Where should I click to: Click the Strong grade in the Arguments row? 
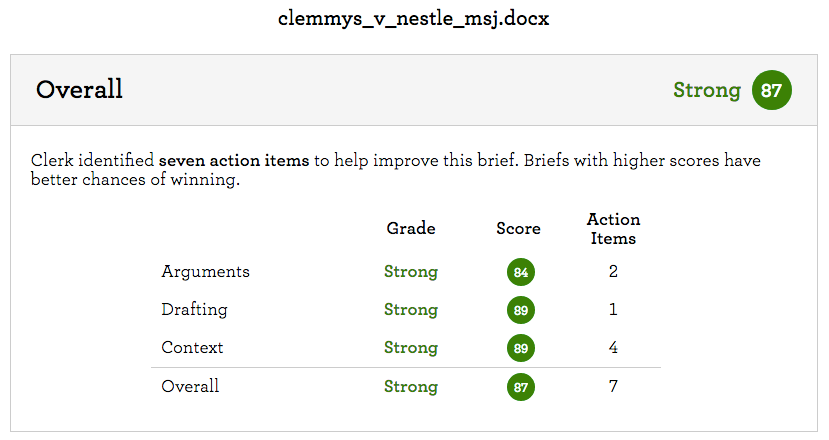point(411,272)
